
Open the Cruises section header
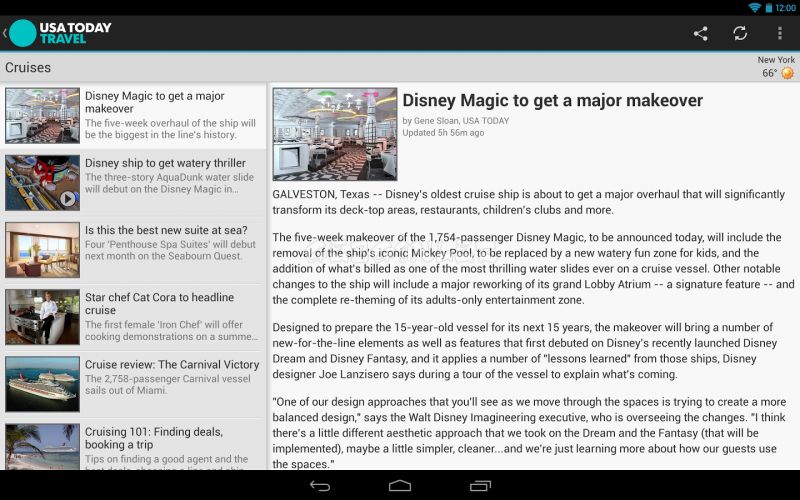[x=28, y=67]
